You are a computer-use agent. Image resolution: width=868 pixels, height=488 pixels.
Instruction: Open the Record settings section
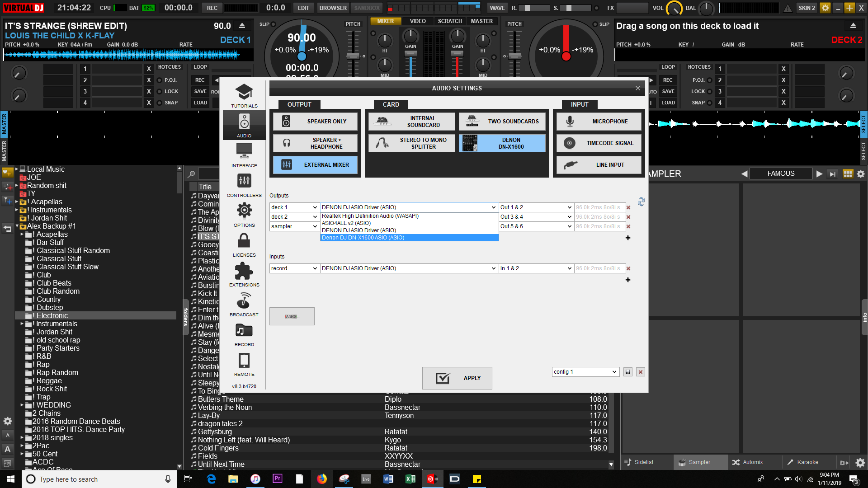pos(244,334)
